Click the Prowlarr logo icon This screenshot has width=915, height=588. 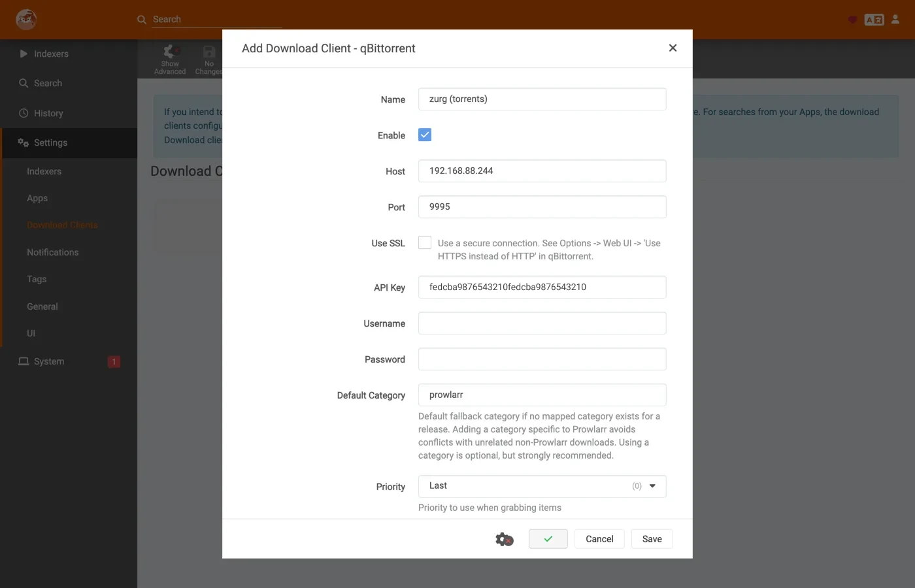click(x=26, y=20)
